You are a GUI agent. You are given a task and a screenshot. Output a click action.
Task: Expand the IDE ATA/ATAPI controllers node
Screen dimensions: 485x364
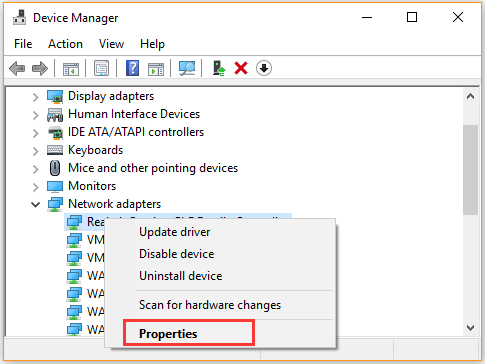(x=35, y=133)
